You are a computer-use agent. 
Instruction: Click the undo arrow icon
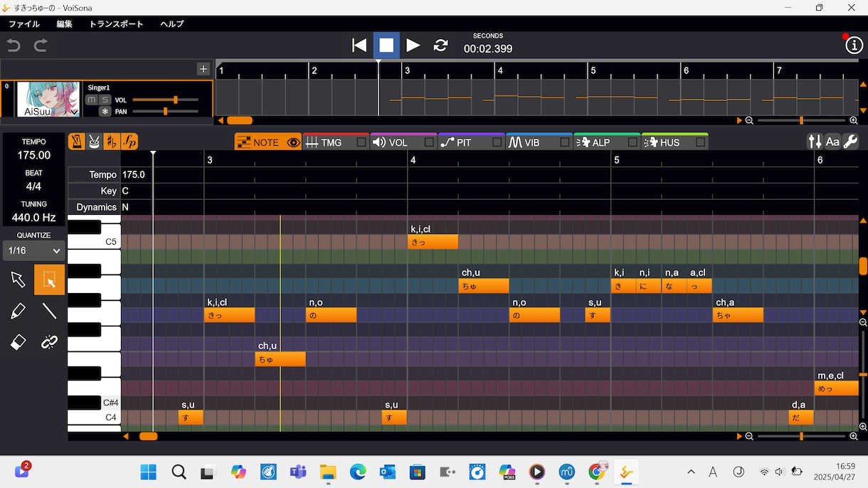(x=14, y=46)
